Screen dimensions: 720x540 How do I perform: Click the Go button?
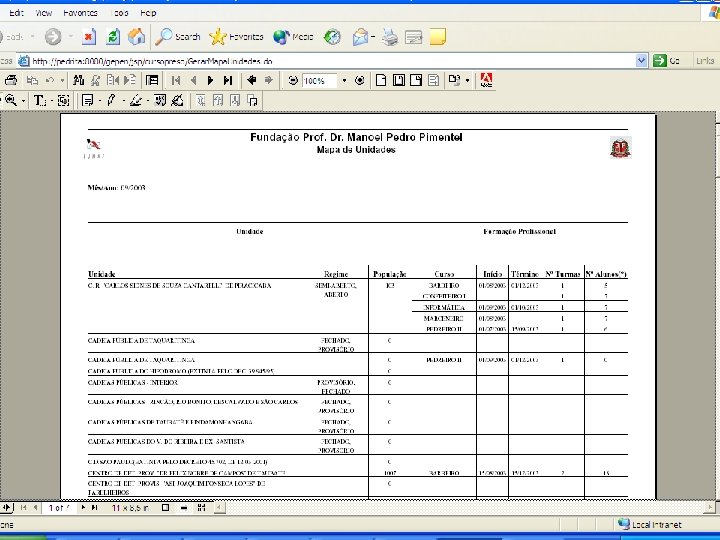click(x=666, y=61)
